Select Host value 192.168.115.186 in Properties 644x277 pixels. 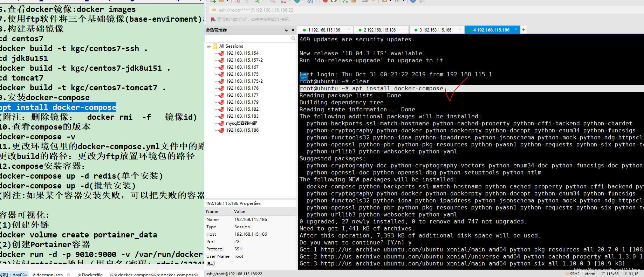click(x=251, y=234)
